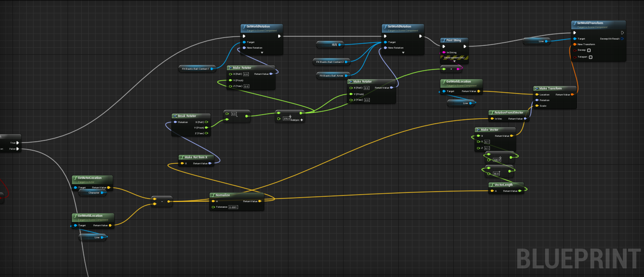Edit Z (Yaw) value in first Make Rotator
The width and height of the screenshot is (644, 277).
point(246,86)
